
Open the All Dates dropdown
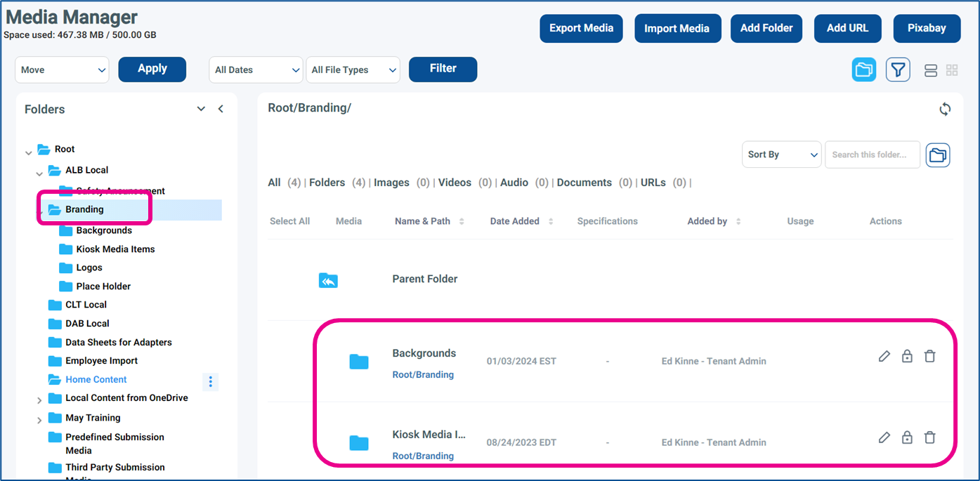tap(256, 70)
